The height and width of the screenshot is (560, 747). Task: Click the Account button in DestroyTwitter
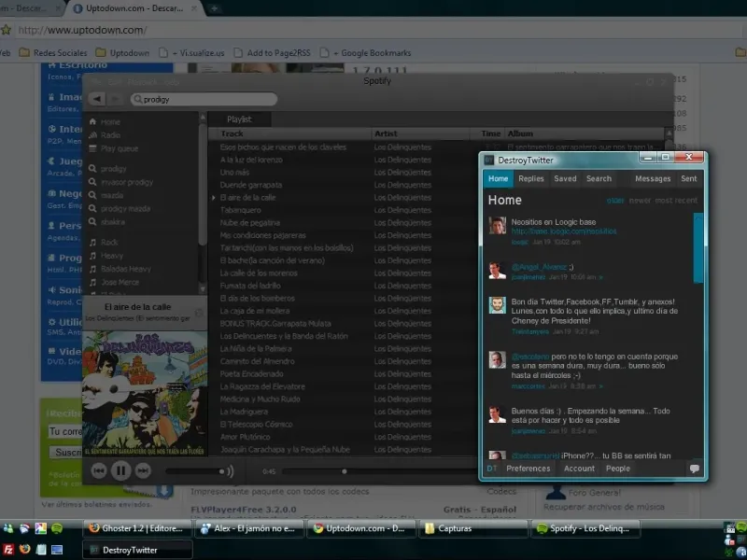point(579,469)
